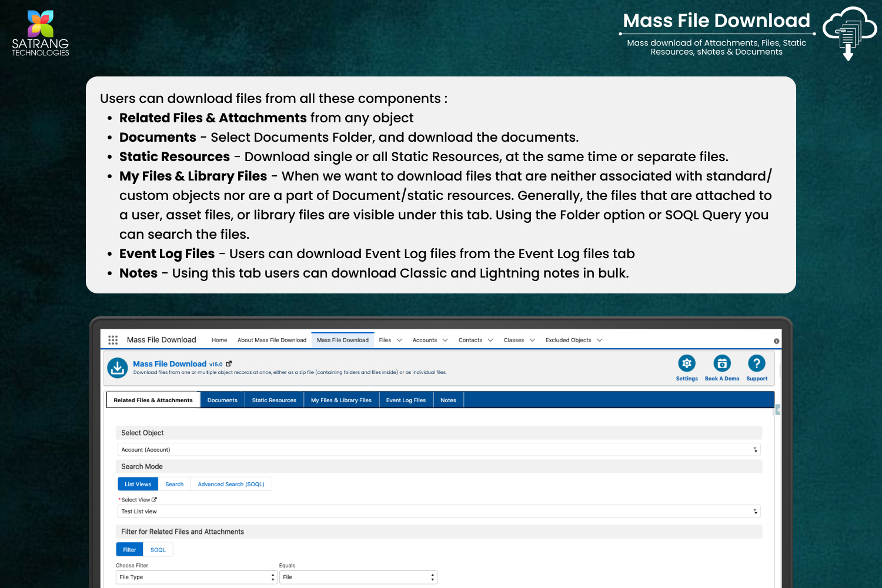Click the info icon at navigation bar end

click(776, 341)
